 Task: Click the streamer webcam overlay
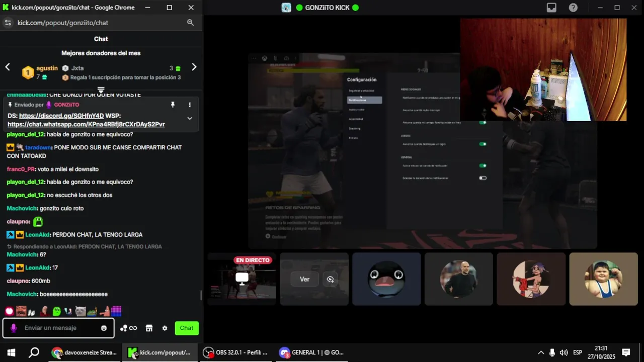(543, 70)
